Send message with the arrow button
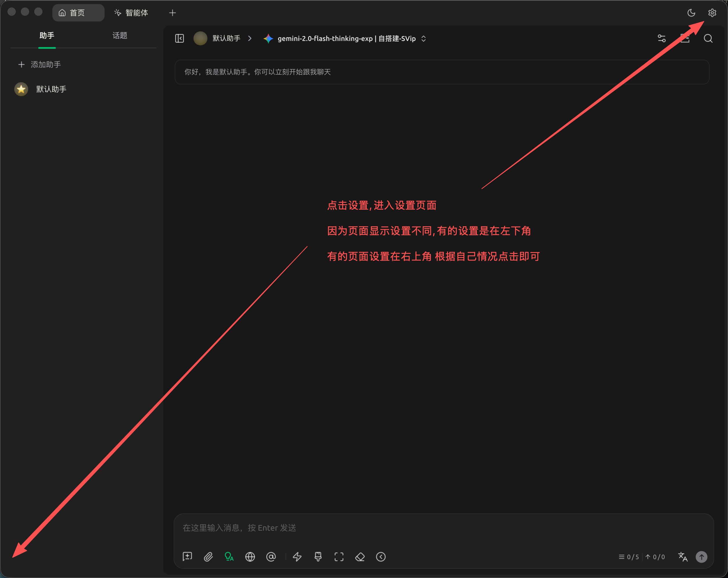The width and height of the screenshot is (728, 578). 702,557
